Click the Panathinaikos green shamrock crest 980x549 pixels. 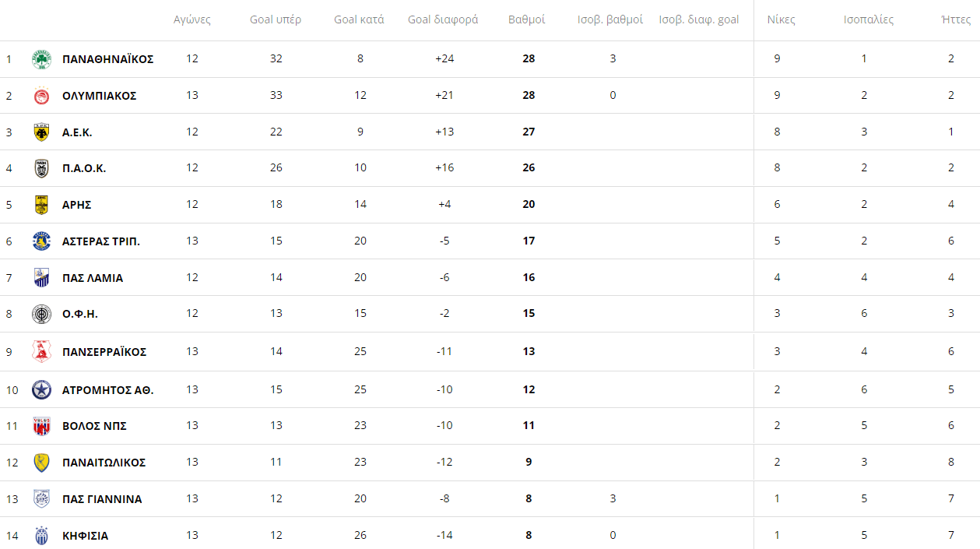coord(41,59)
